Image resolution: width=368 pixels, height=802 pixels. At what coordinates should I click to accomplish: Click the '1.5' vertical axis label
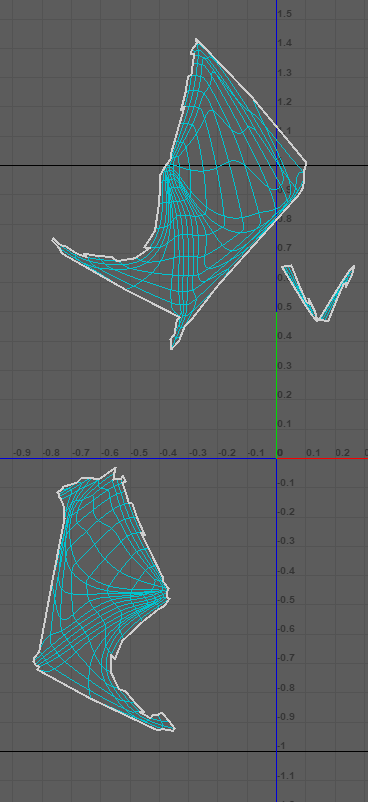tap(285, 14)
